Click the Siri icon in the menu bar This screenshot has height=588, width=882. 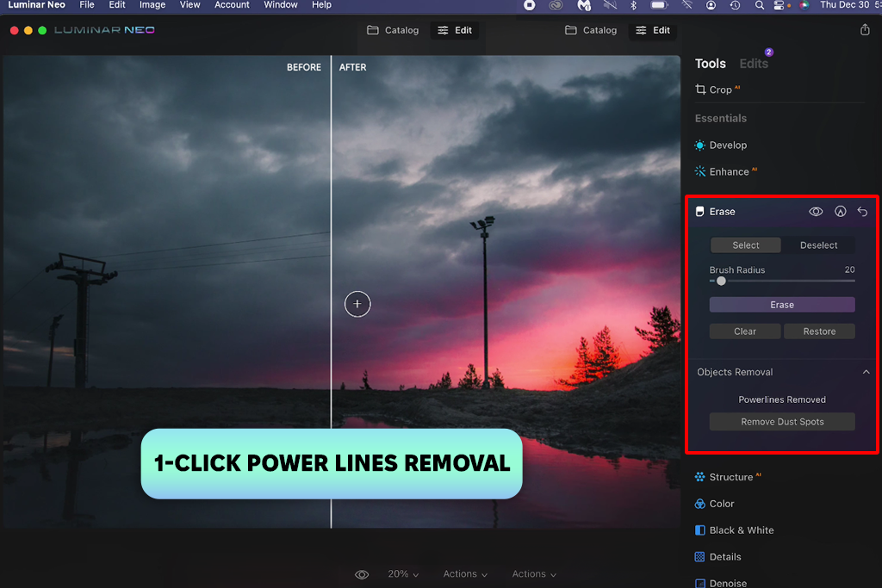coord(804,5)
